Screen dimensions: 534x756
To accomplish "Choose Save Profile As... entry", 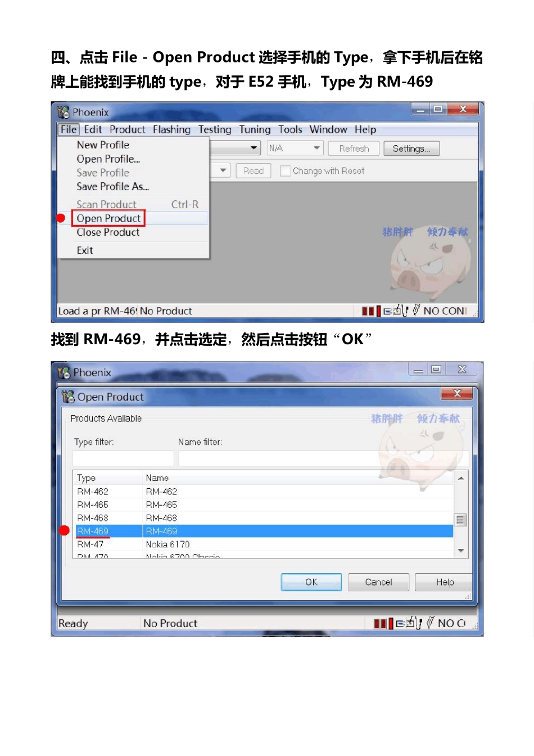I will point(113,186).
